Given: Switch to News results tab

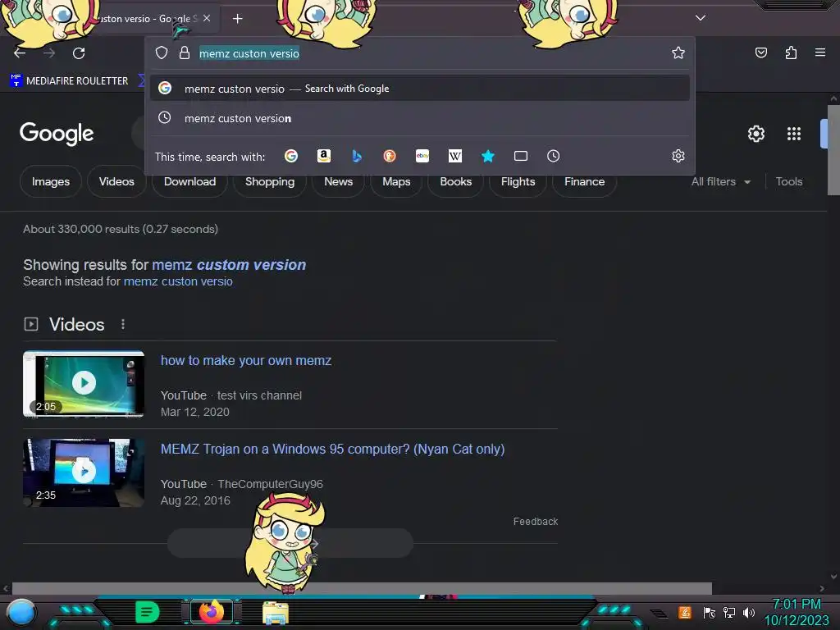Looking at the screenshot, I should (x=338, y=181).
